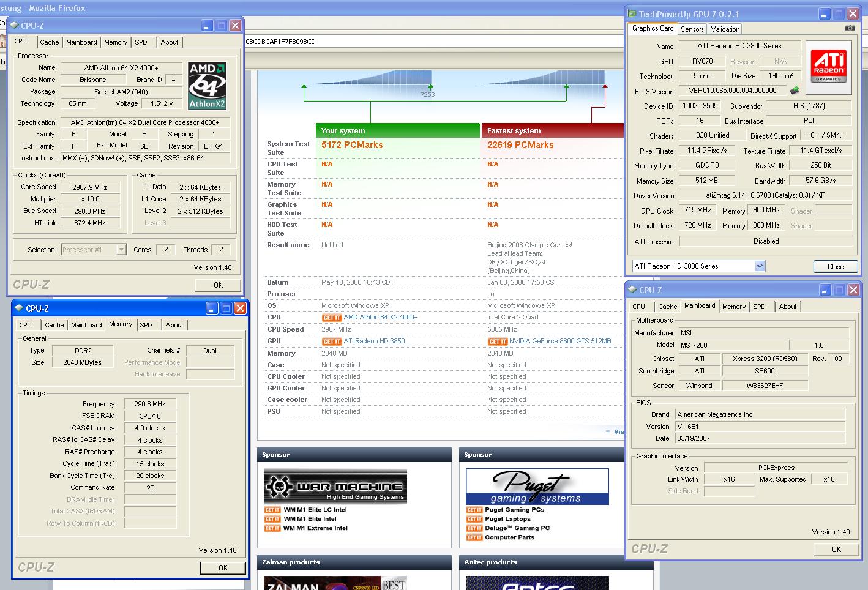This screenshot has width=868, height=590.
Task: Open the GPU-Z graphics card selector dropdown
Action: [760, 266]
